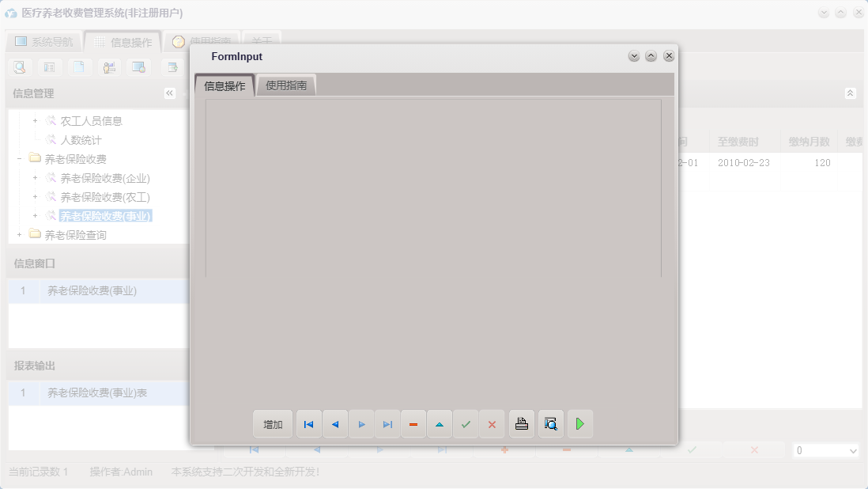
Task: Select 养老保险收费(农工) in the tree
Action: 105,196
